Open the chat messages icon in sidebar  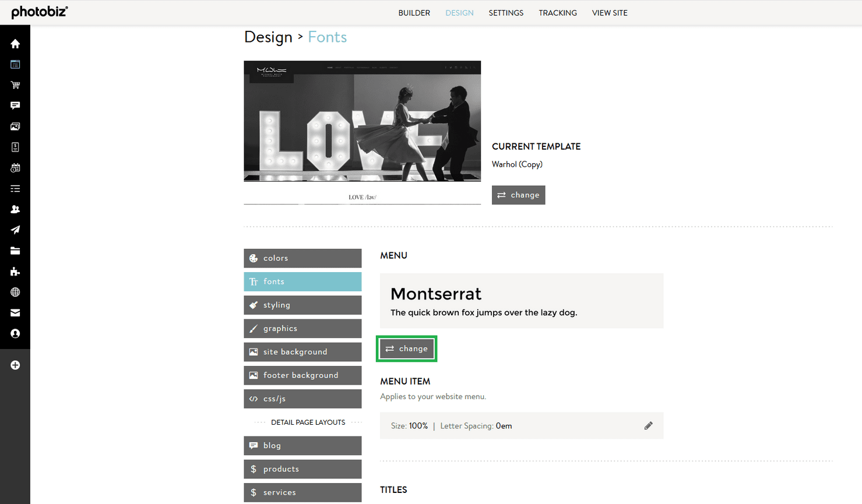[15, 105]
